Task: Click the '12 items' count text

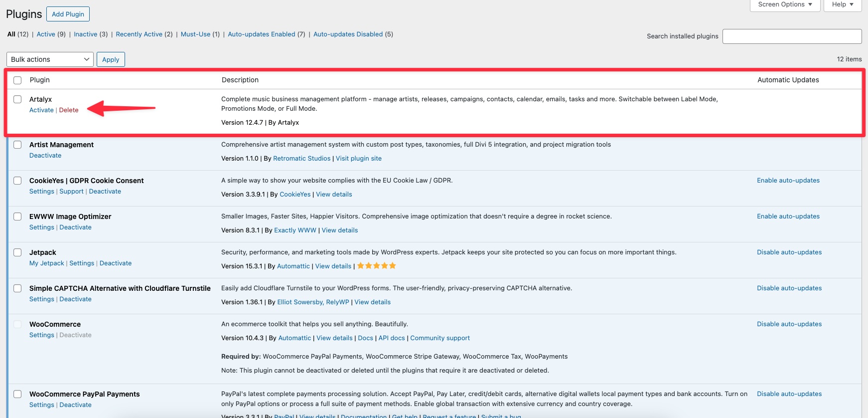Action: pyautogui.click(x=849, y=59)
